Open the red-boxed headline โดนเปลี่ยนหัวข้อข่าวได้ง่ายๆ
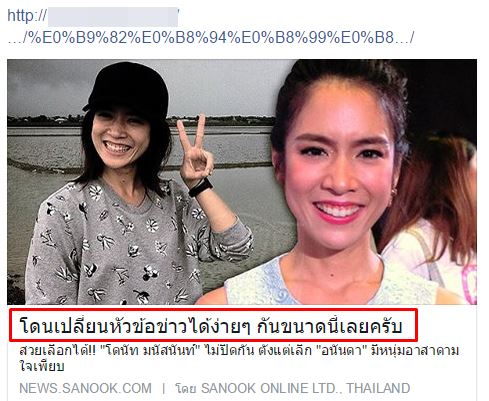This screenshot has width=489, height=401. click(211, 326)
